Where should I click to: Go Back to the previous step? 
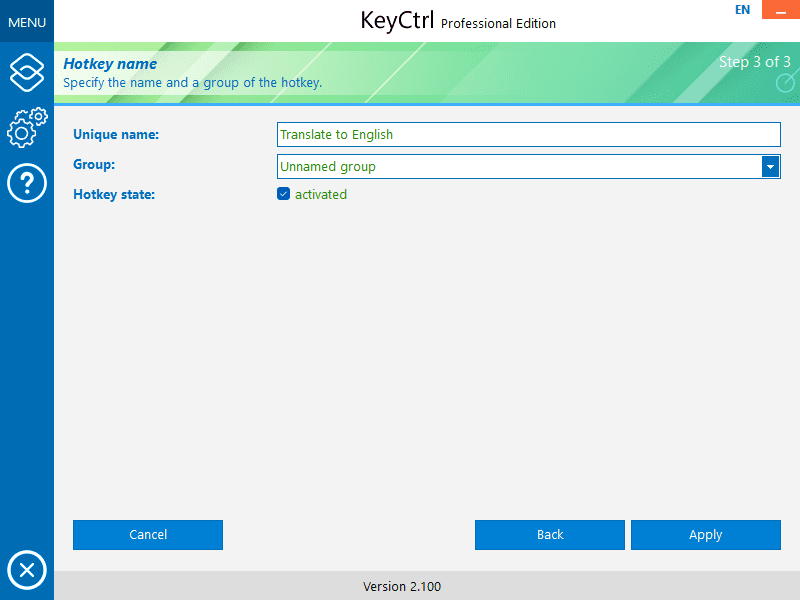549,535
